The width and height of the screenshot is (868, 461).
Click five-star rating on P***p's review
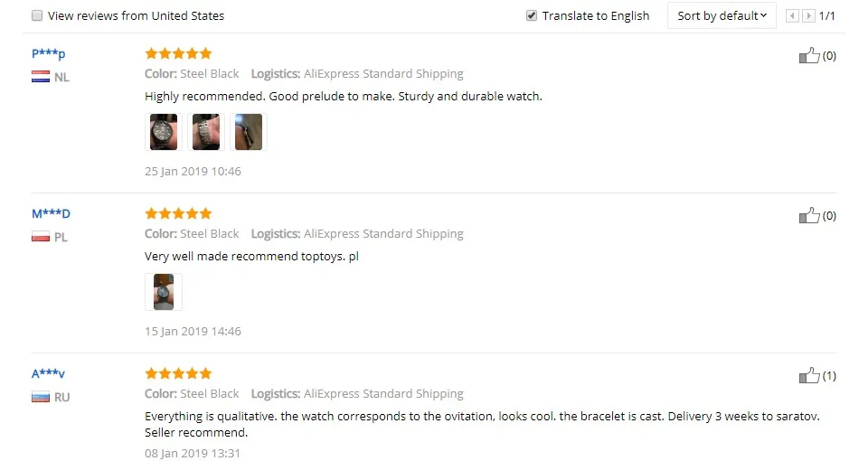click(x=178, y=53)
